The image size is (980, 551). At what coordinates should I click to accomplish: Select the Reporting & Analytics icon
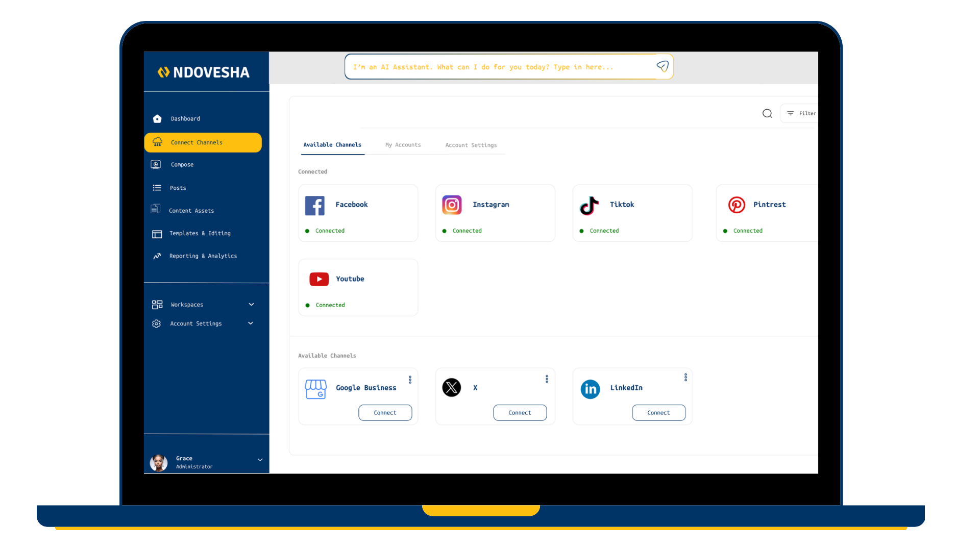[x=158, y=256]
